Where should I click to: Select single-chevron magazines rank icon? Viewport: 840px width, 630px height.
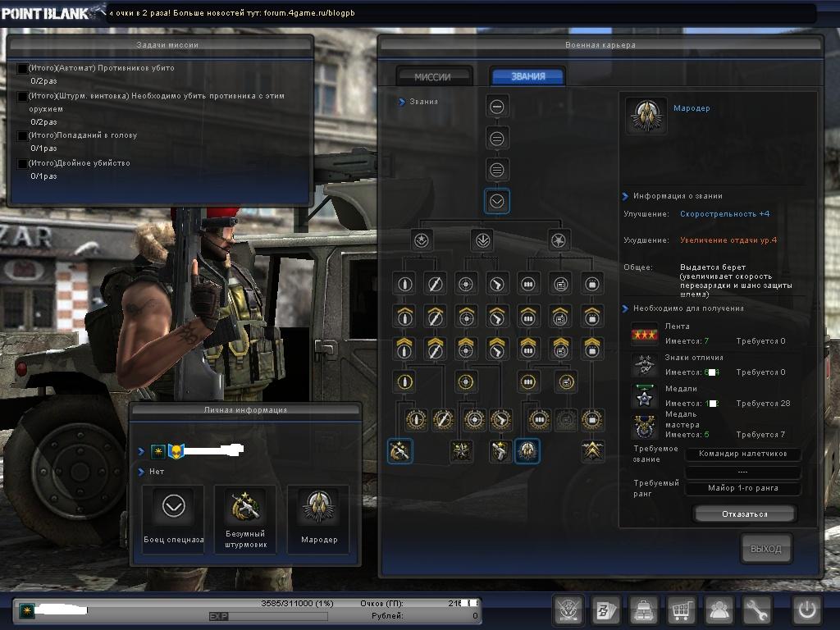pyautogui.click(x=528, y=317)
